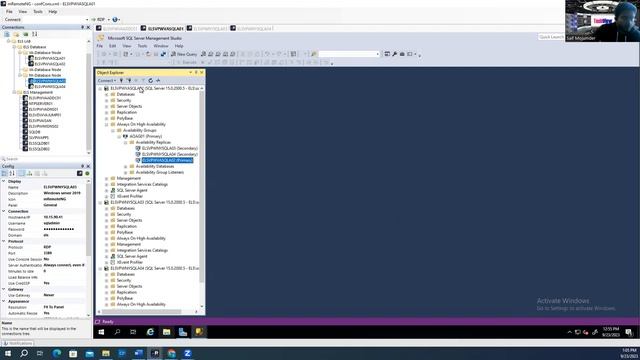Viewport: 640px width, 360px height.
Task: Open the SSMS icon in remote taskbar
Action: pyautogui.click(x=199, y=332)
